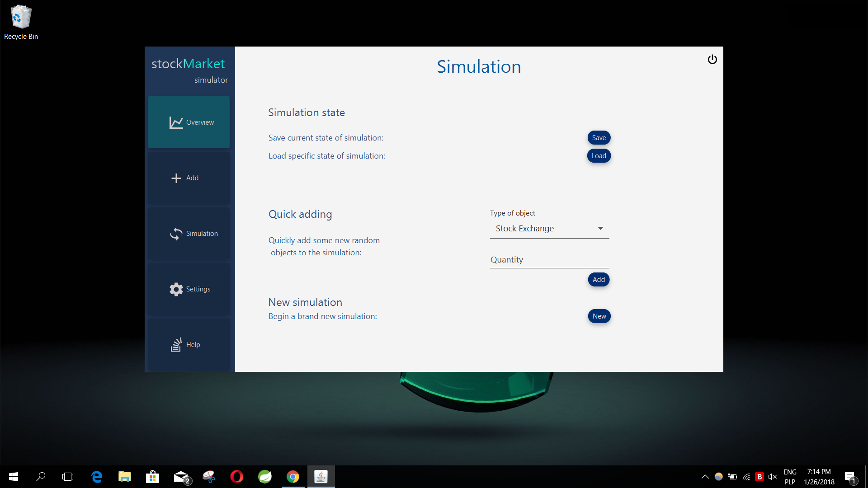This screenshot has width=868, height=488.
Task: Expand the Type of object dropdown
Action: 549,229
